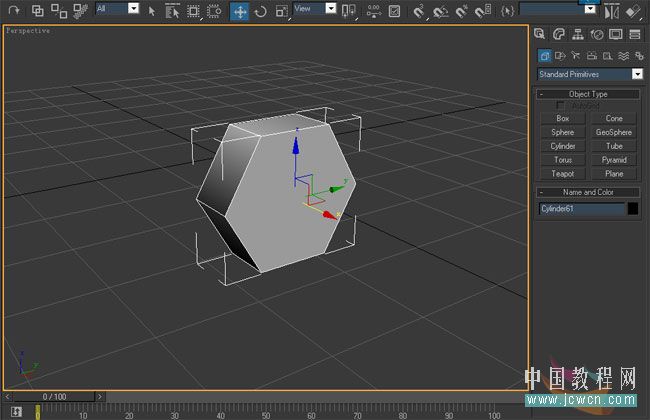Switch to the Create command panel tab

(x=539, y=34)
